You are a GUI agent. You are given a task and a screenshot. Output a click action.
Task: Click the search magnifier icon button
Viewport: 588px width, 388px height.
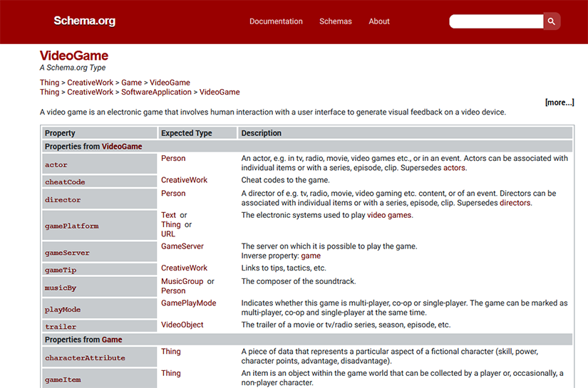coord(552,21)
